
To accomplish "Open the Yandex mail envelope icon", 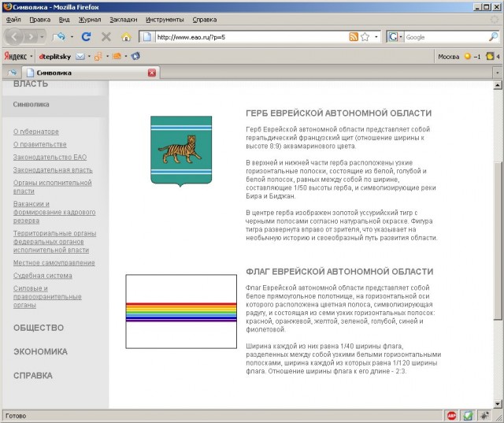I will coord(80,57).
